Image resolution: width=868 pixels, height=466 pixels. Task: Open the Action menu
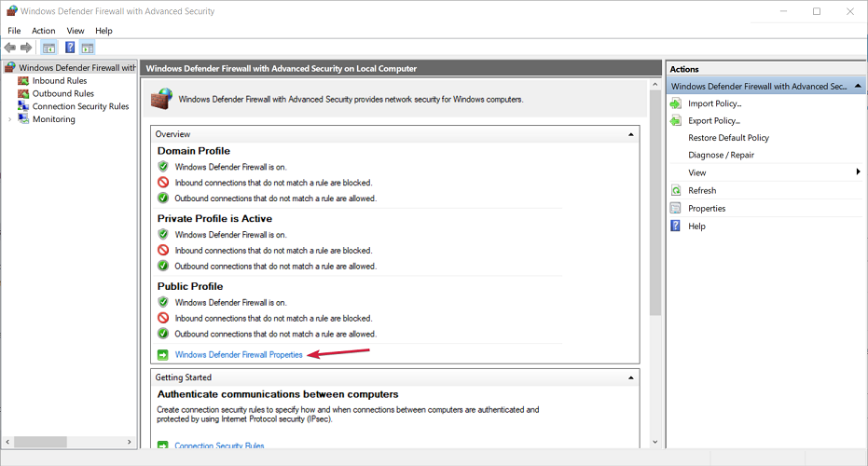click(43, 31)
